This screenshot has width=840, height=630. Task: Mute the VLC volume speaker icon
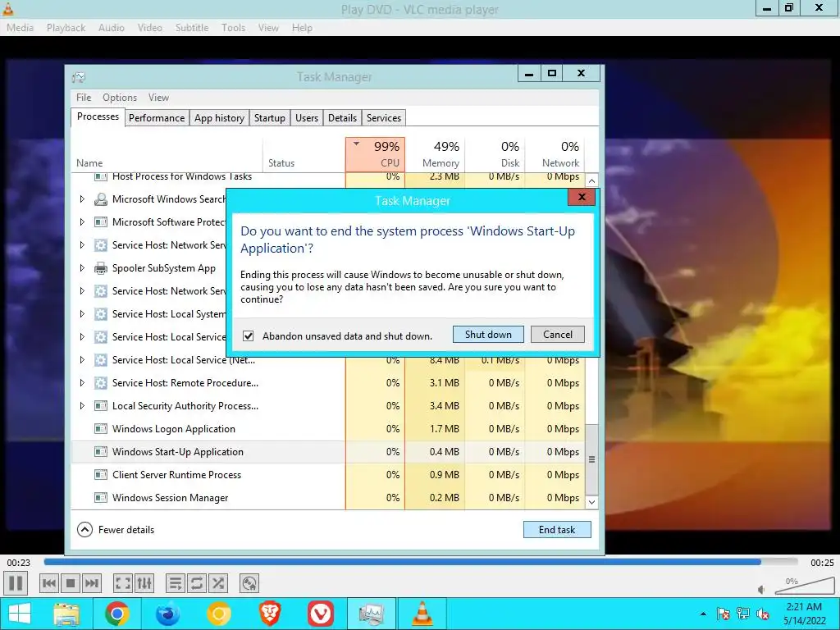pyautogui.click(x=761, y=590)
